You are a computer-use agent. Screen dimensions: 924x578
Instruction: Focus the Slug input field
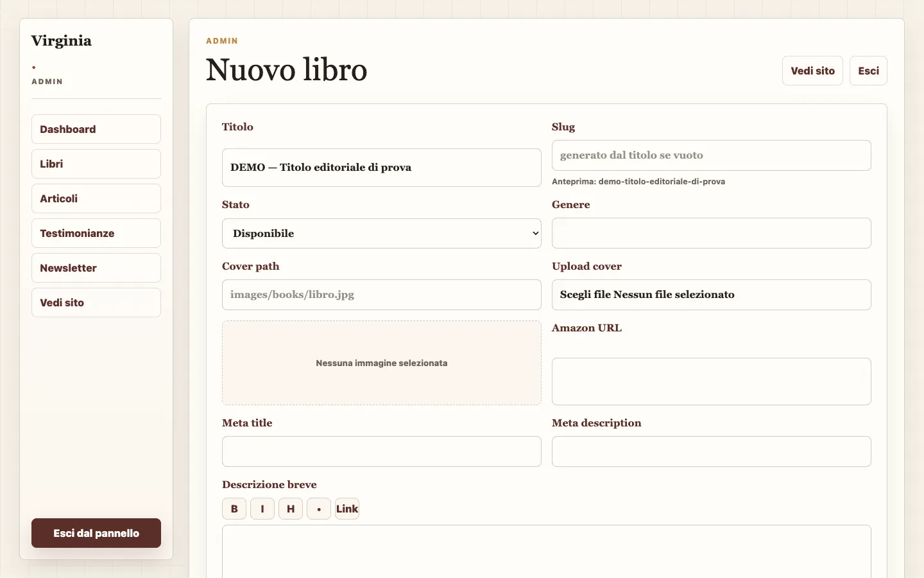pos(712,155)
